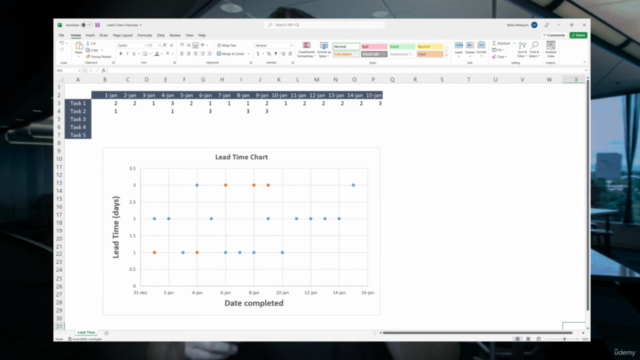Click the Decrease Indent icon
The width and height of the screenshot is (640, 360).
click(203, 54)
